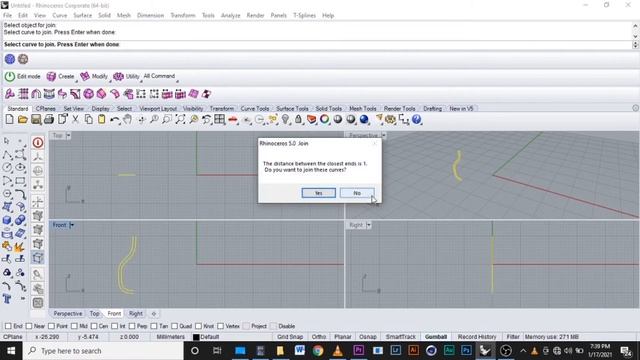Click No in the Join dialog
The image size is (640, 360).
pyautogui.click(x=357, y=193)
